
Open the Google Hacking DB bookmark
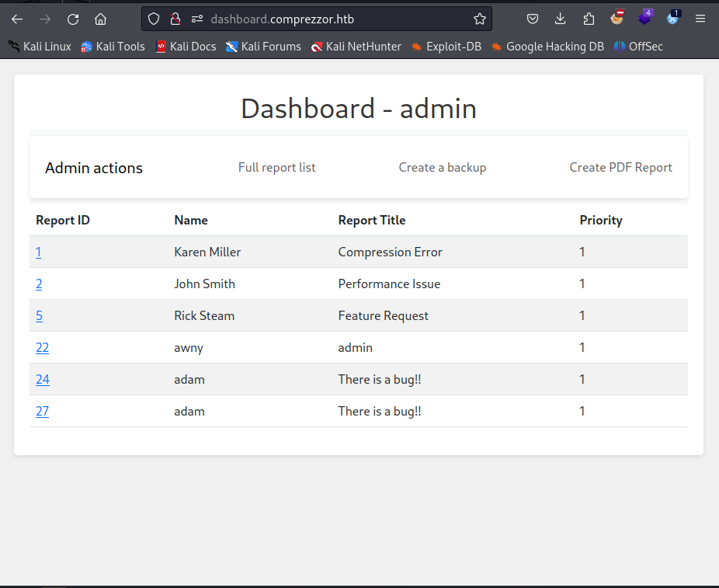(547, 47)
